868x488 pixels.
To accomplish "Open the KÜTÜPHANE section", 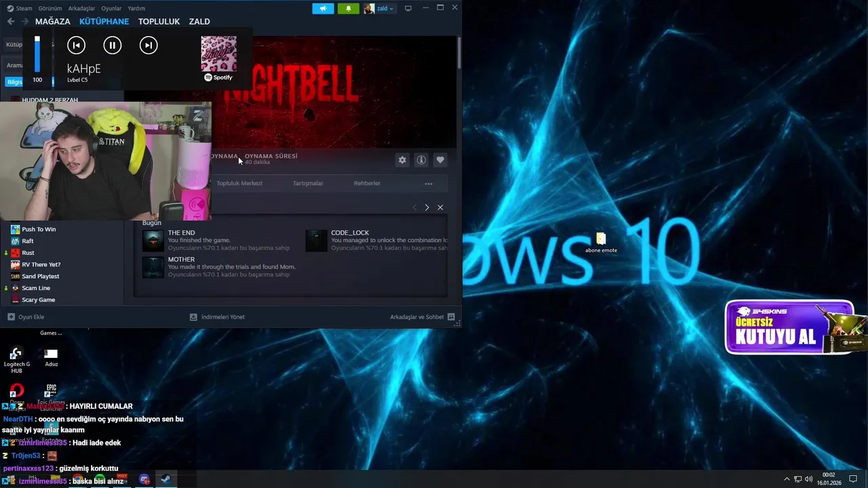I will (x=104, y=22).
